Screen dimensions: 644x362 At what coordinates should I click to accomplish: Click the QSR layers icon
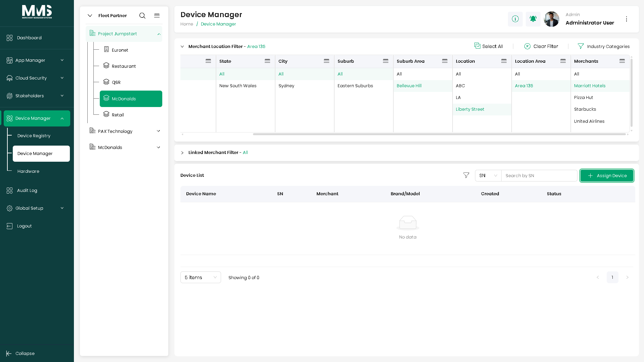click(x=106, y=82)
